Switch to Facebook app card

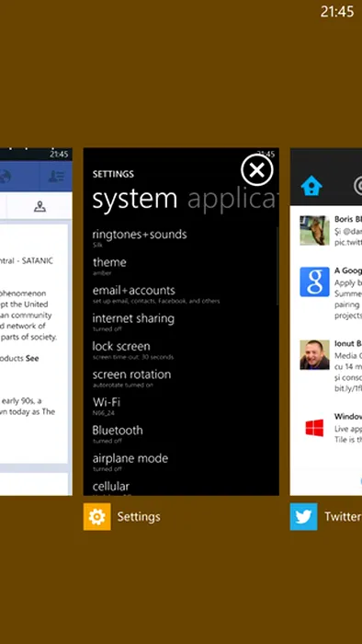tap(36, 322)
